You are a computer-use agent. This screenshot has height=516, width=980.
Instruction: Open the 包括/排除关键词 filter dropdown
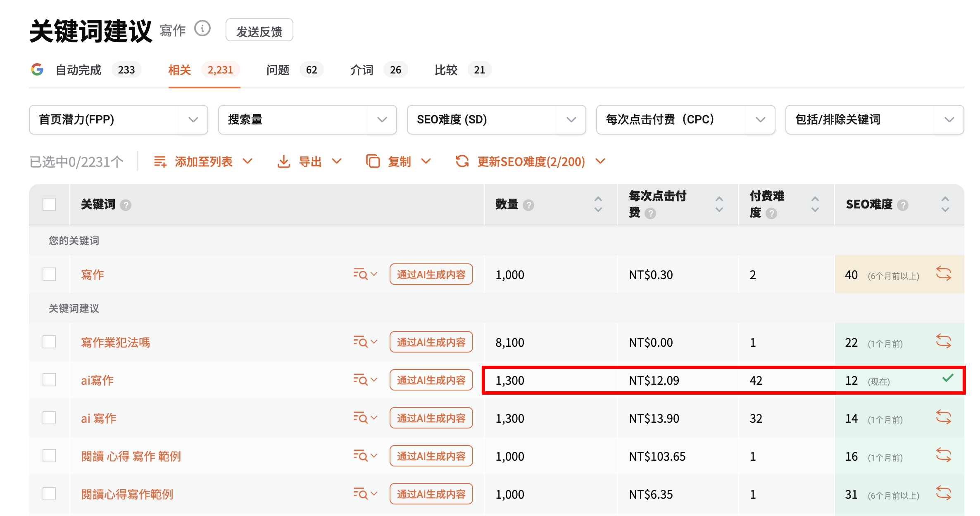[x=875, y=120]
